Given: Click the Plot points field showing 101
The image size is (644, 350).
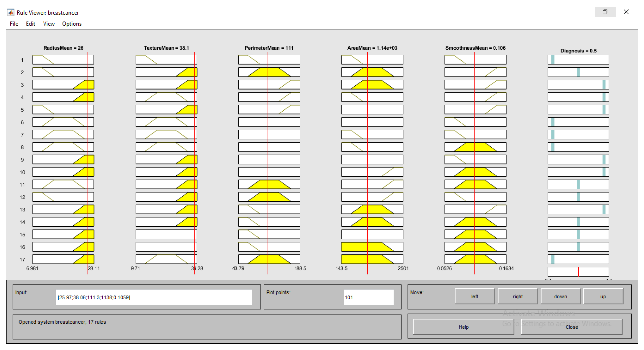Looking at the screenshot, I should [x=368, y=297].
